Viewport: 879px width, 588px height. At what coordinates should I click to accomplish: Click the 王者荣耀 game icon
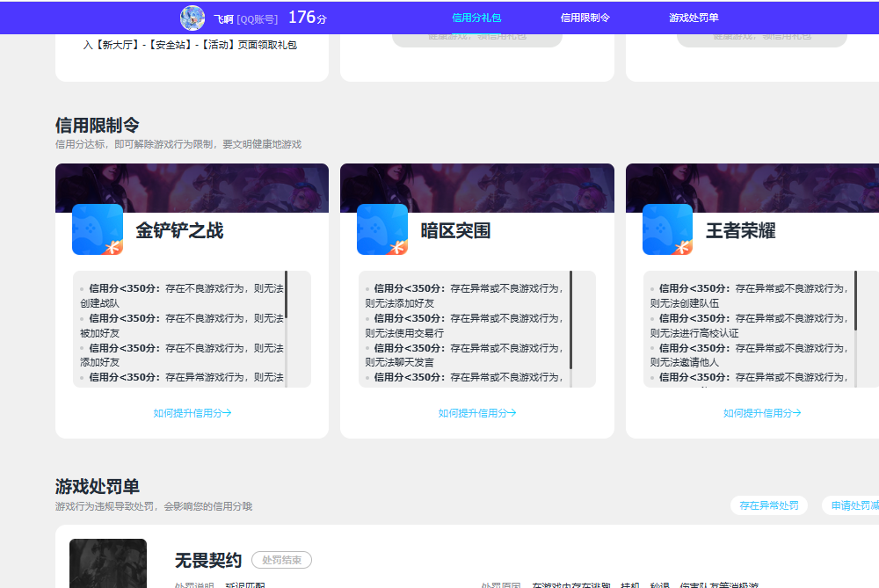pyautogui.click(x=668, y=229)
